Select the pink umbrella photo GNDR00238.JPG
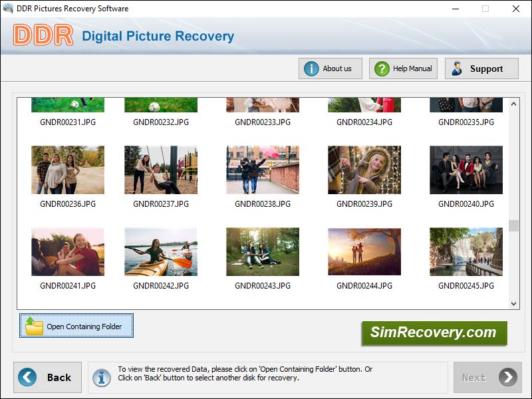Screen dimensions: 532x399 tap(263, 170)
